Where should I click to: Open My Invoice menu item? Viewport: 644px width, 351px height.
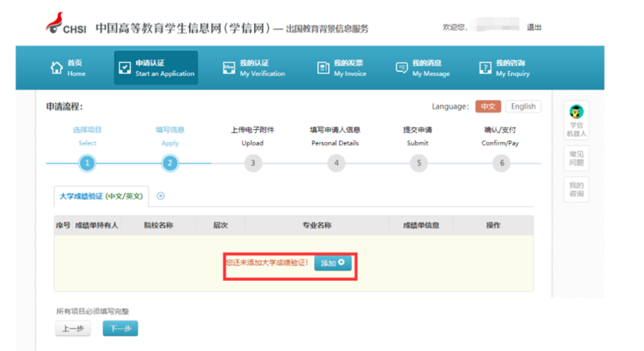341,68
